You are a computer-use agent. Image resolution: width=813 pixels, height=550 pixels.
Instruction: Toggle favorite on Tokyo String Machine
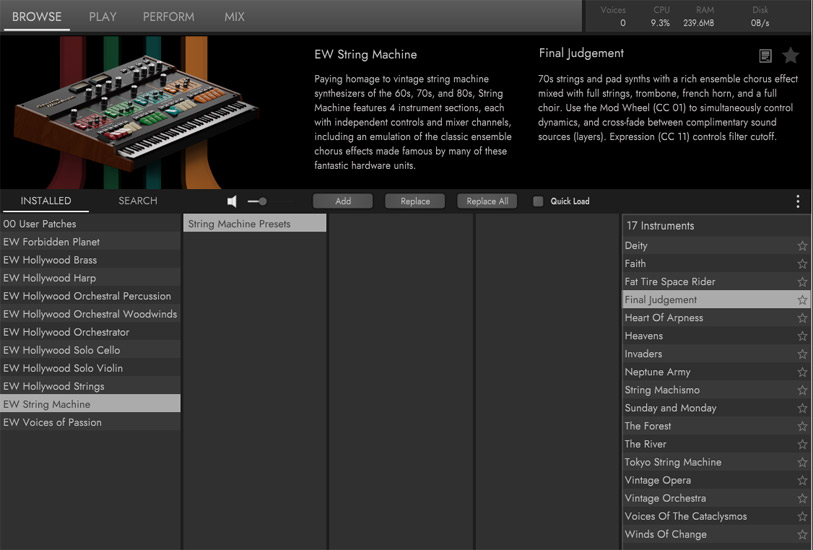(x=802, y=462)
